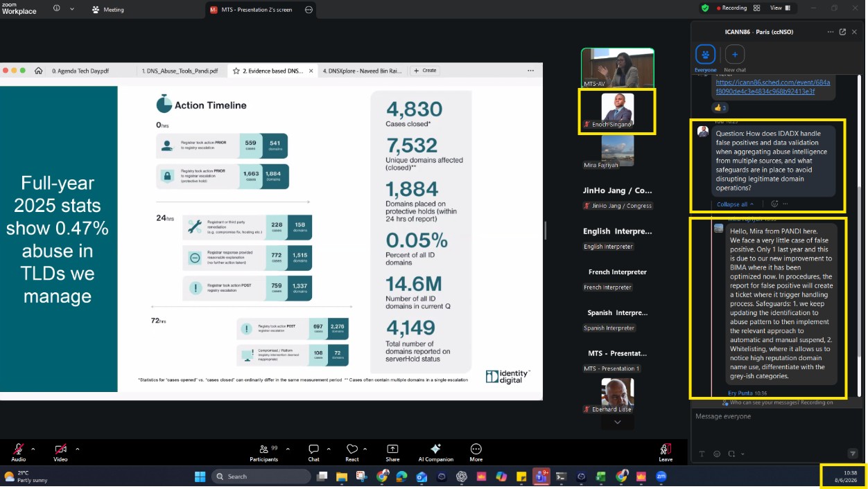Click the Windows Start button
868x489 pixels.
coord(200,477)
